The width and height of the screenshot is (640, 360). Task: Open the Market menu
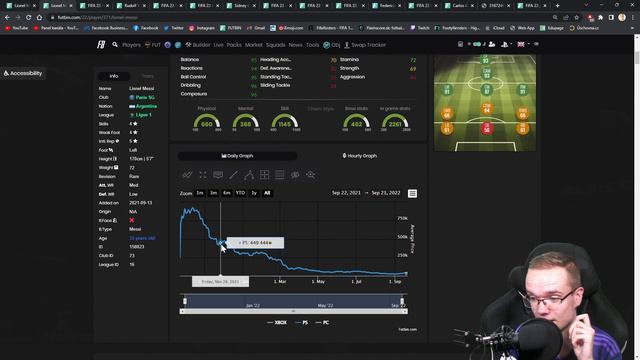point(253,45)
